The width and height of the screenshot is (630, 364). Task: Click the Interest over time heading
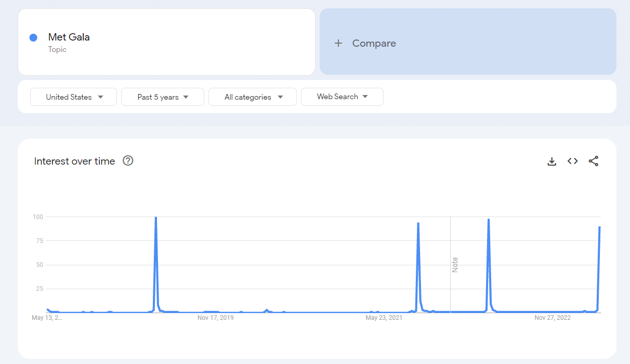click(x=74, y=161)
